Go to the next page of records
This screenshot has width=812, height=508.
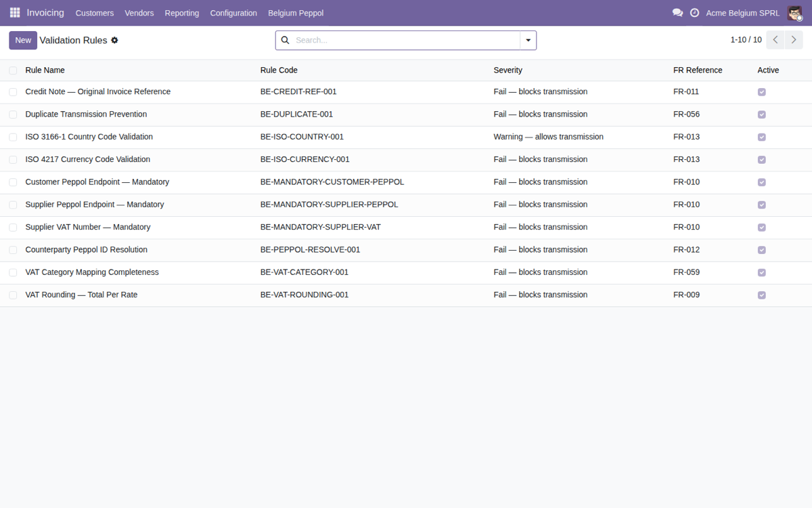(794, 40)
